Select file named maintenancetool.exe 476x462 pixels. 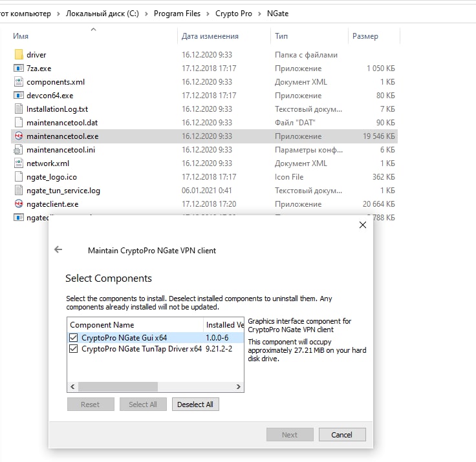pos(63,136)
